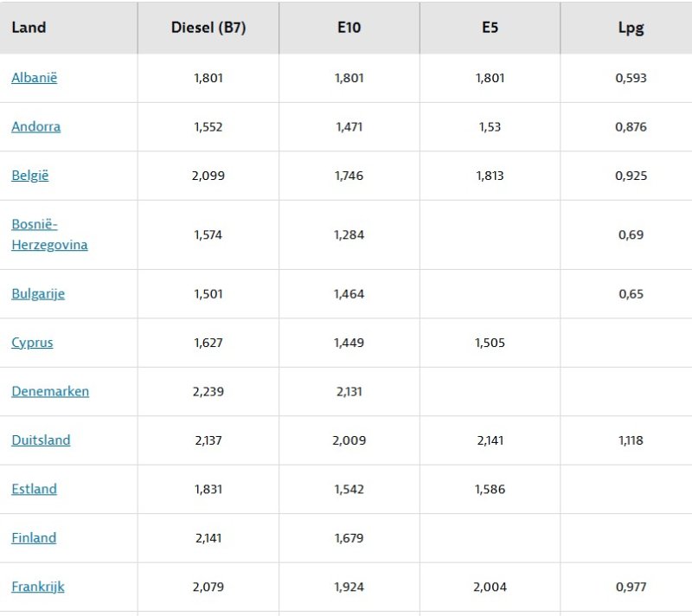Open the Finland country link
The height and width of the screenshot is (616, 692).
[34, 538]
